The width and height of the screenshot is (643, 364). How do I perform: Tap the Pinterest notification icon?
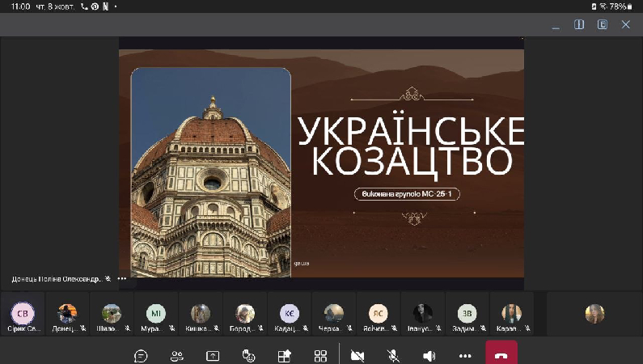(x=95, y=6)
